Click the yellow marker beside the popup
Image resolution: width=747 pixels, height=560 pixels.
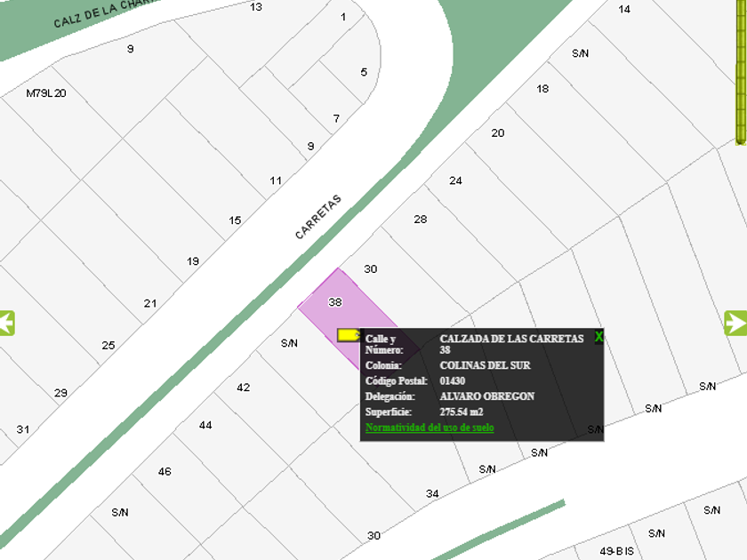(348, 335)
